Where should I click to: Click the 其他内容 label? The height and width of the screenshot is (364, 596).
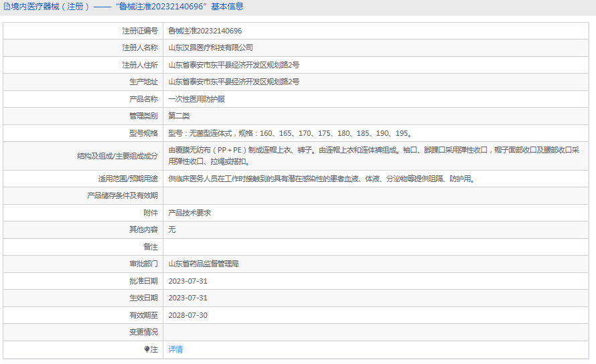tap(143, 230)
